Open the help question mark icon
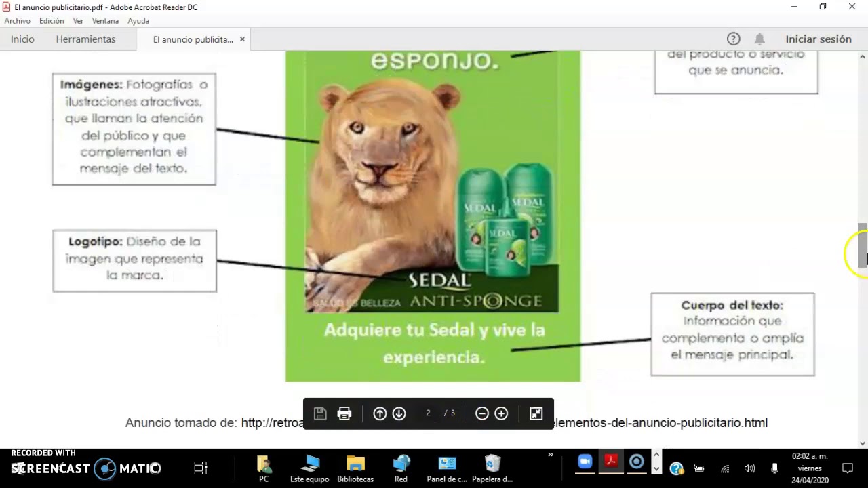Image resolution: width=868 pixels, height=488 pixels. click(733, 39)
